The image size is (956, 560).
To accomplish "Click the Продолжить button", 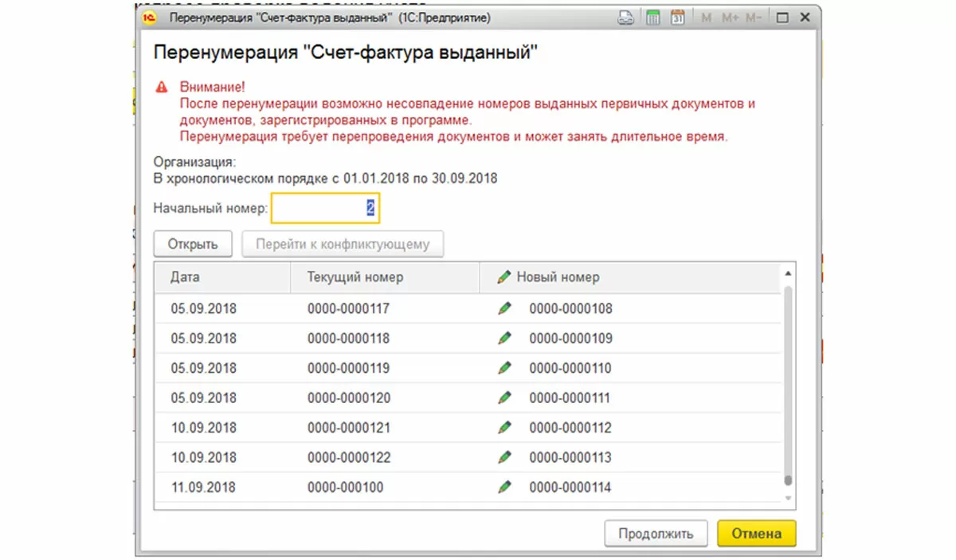I will tap(656, 534).
